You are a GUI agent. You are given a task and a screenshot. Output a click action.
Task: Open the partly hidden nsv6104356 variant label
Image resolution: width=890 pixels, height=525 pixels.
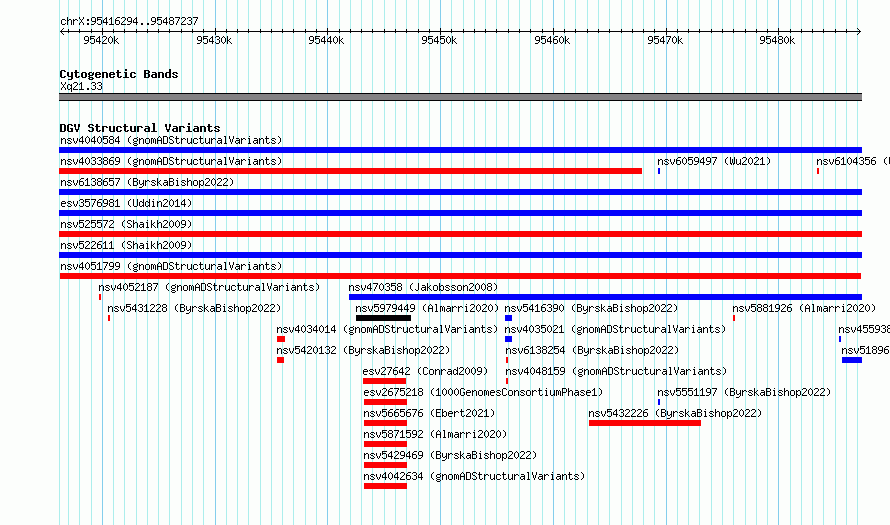tap(853, 161)
